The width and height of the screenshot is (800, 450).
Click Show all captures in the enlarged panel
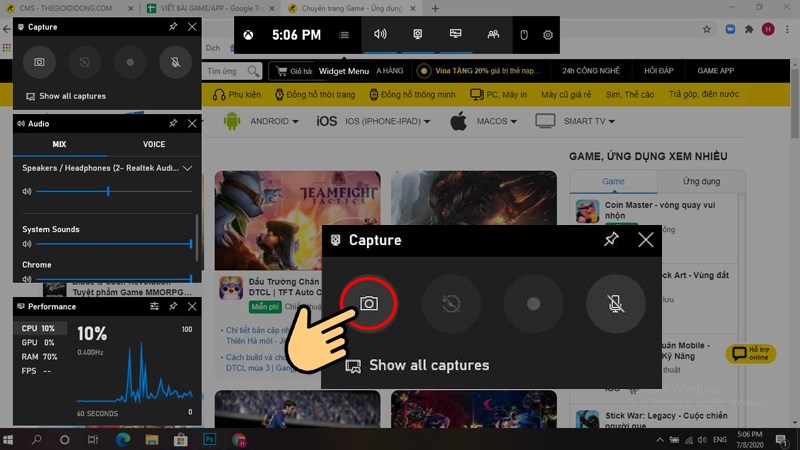tap(428, 365)
